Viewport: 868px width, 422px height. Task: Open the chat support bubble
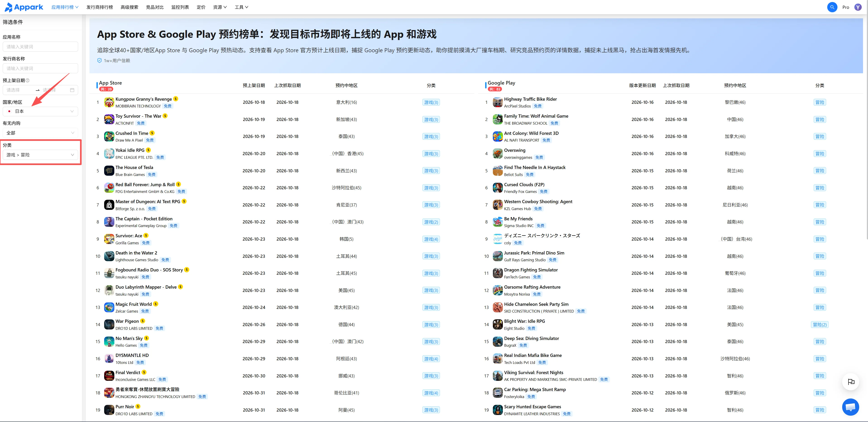[x=851, y=407]
